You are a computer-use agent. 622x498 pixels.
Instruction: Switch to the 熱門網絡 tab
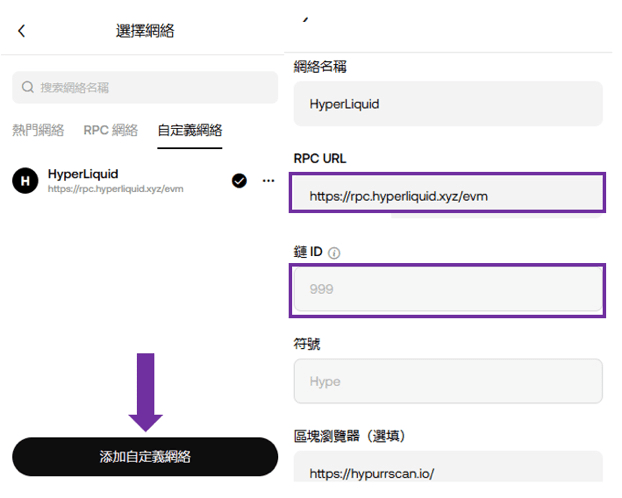pyautogui.click(x=38, y=130)
